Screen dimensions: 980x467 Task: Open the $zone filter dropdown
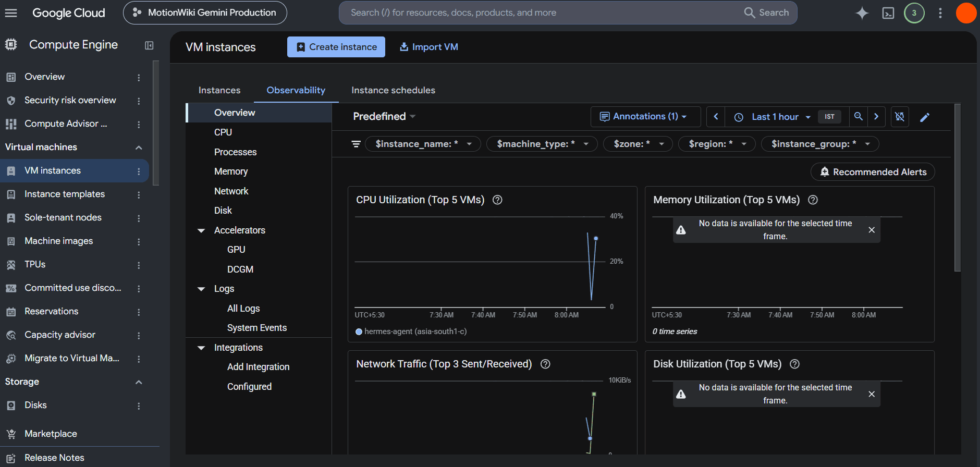(638, 144)
